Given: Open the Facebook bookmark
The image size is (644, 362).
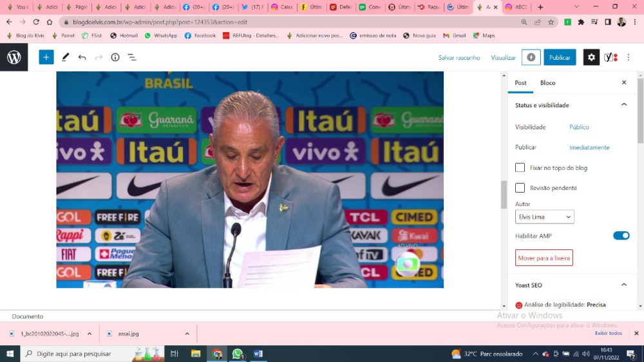Looking at the screenshot, I should (200, 35).
